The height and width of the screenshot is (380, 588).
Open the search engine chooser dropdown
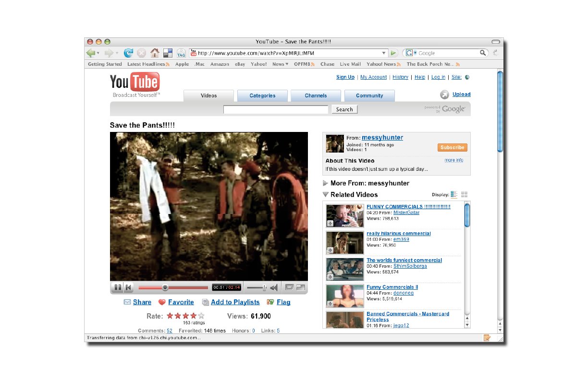pyautogui.click(x=415, y=53)
